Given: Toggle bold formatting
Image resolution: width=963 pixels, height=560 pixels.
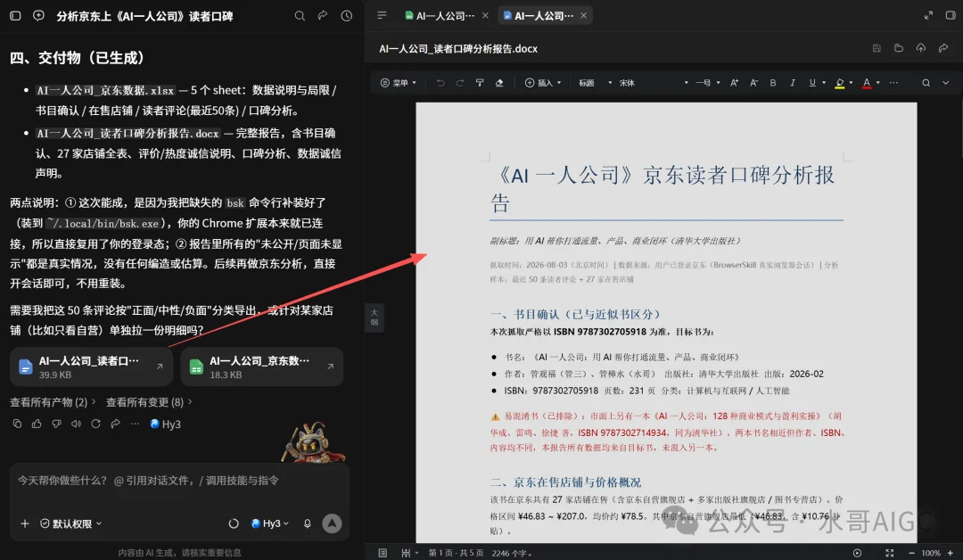Looking at the screenshot, I should coord(773,83).
